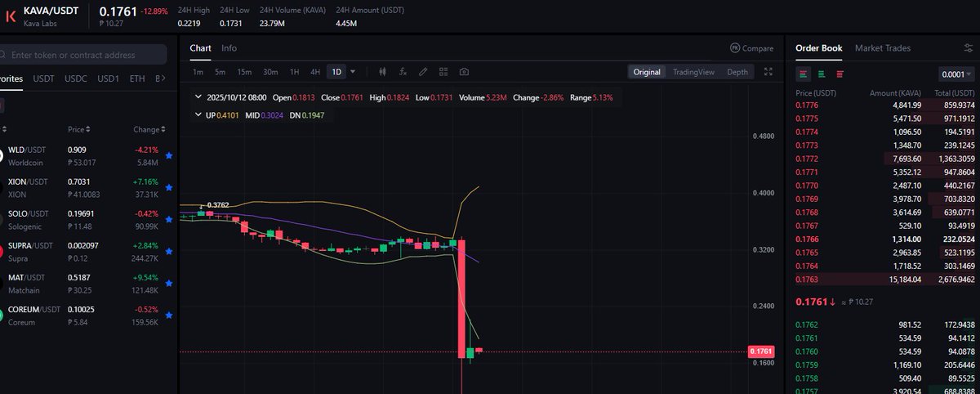980x394 pixels.
Task: Open the SUPRA/USDT pair row
Action: click(x=88, y=252)
